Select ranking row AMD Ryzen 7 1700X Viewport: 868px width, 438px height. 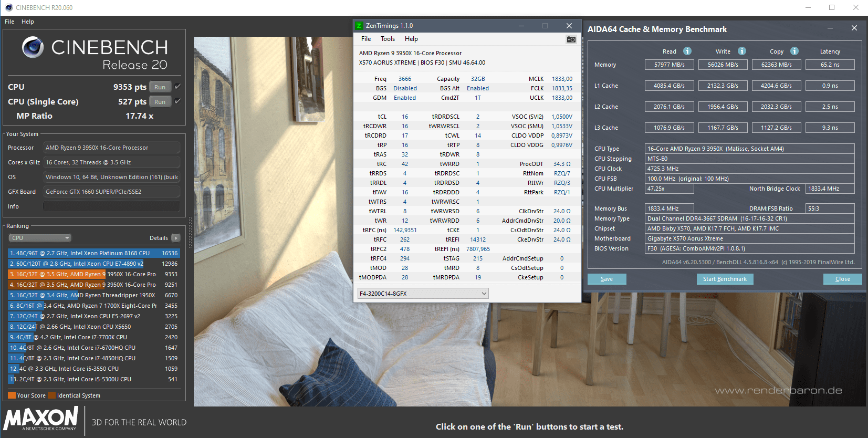tap(93, 306)
